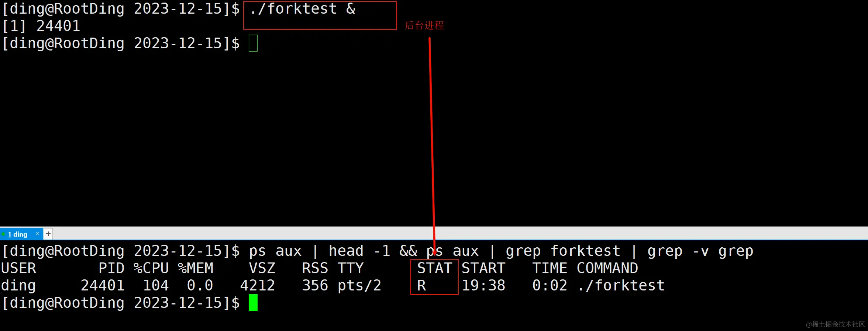Viewport: 868px width, 331px height.
Task: Click the TIME column header
Action: (x=550, y=268)
